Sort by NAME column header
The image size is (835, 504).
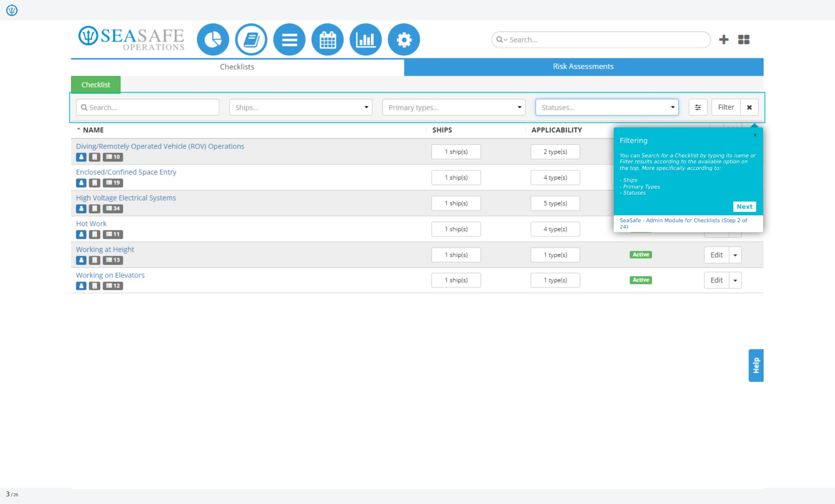coord(93,130)
